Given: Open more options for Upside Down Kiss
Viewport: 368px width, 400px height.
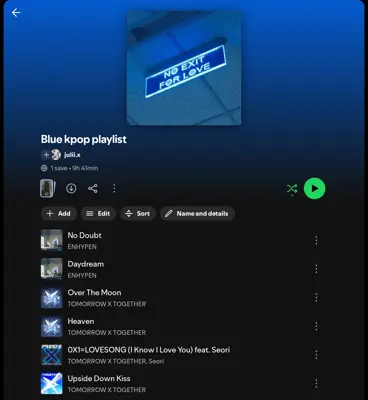Looking at the screenshot, I should pos(316,383).
